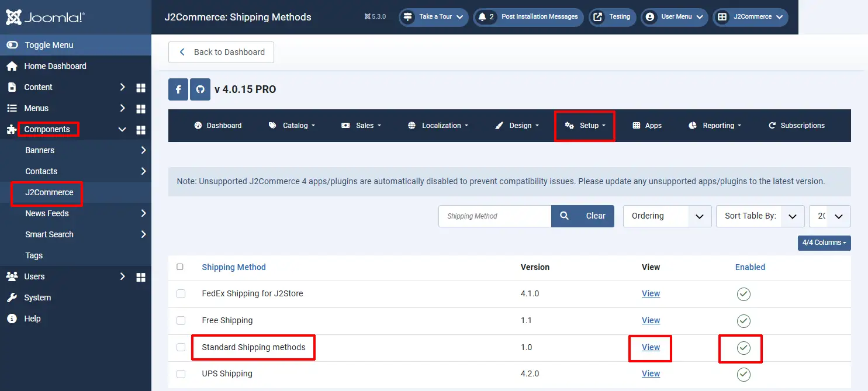Open the Users sidebar item
The height and width of the screenshot is (391, 868).
tap(34, 276)
